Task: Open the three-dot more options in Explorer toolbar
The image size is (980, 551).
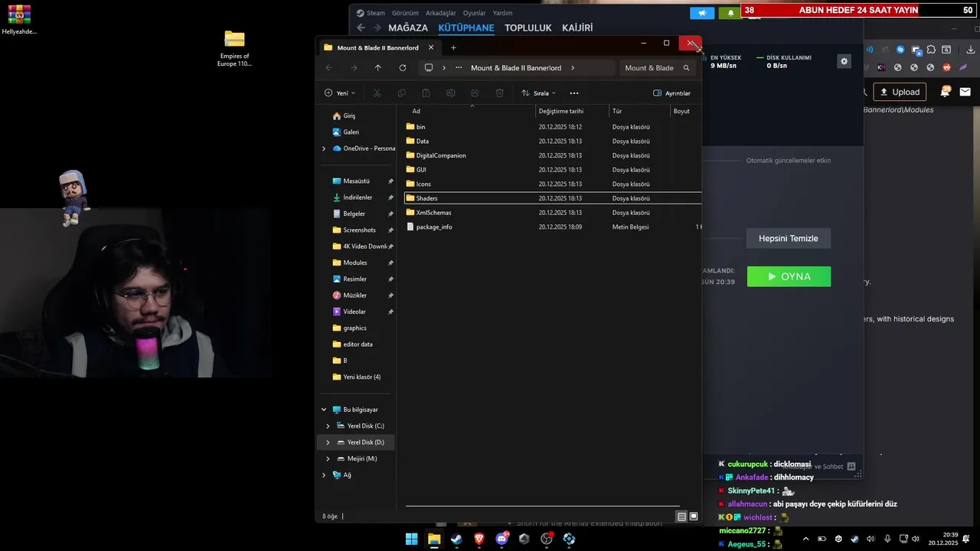Action: [574, 93]
